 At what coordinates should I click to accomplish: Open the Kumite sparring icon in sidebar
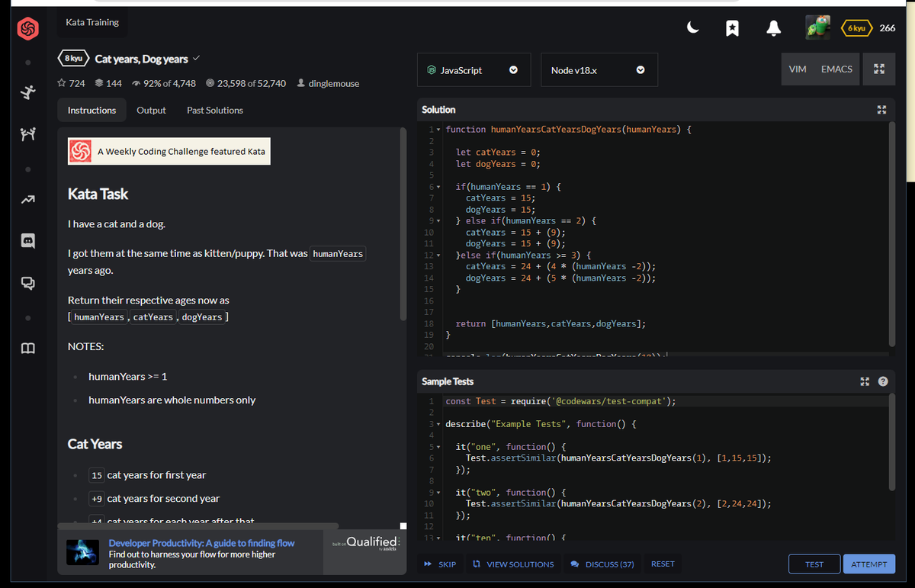(x=27, y=136)
